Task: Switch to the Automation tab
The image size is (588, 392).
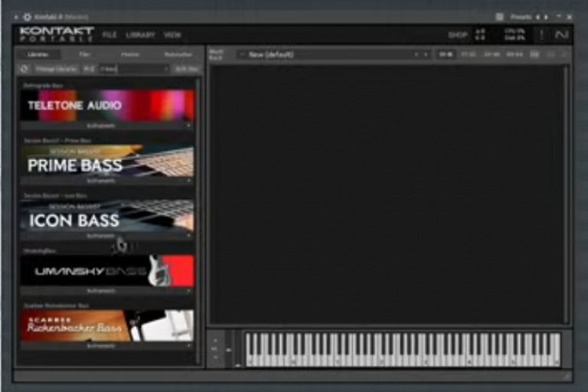Action: pos(178,54)
